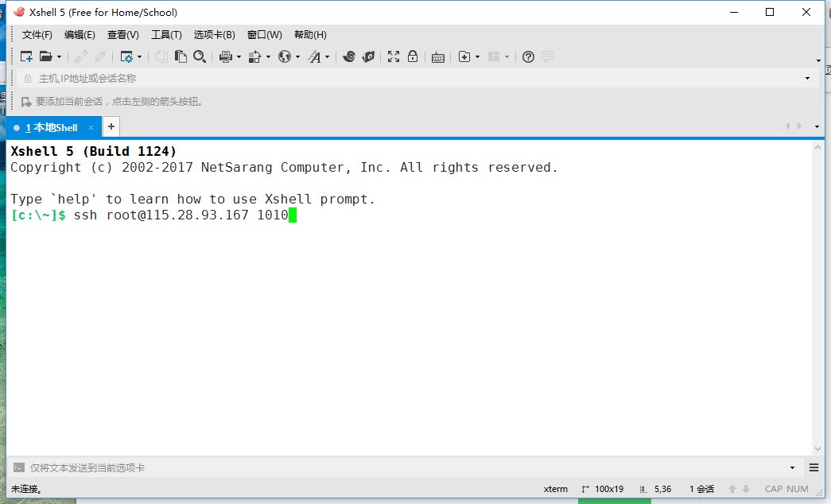Image resolution: width=831 pixels, height=504 pixels.
Task: Click the Print icon in toolbar
Action: click(226, 56)
